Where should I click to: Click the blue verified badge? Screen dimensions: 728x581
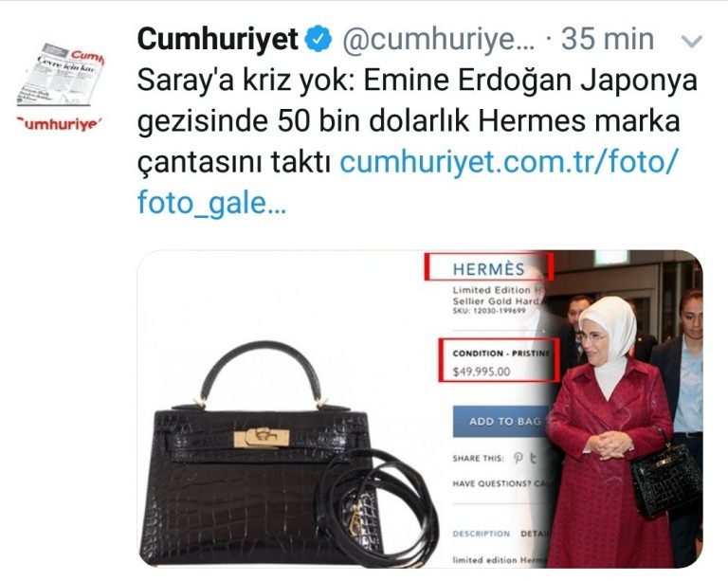point(318,39)
